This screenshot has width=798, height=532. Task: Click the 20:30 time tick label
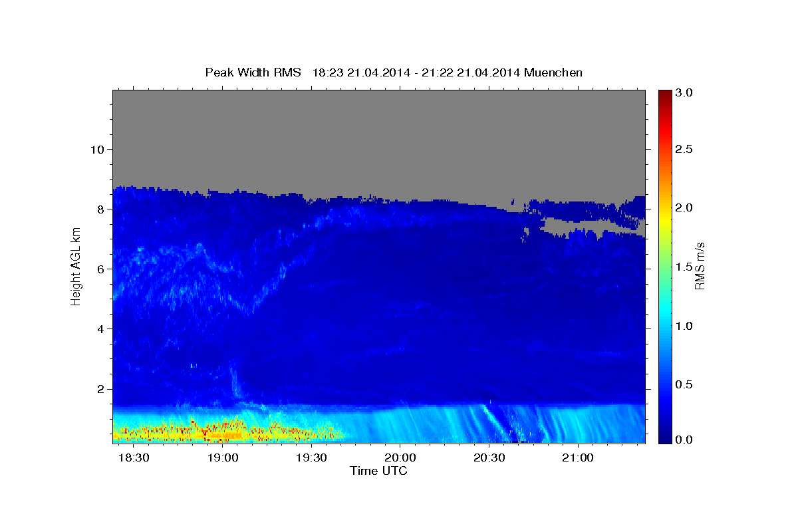click(488, 458)
